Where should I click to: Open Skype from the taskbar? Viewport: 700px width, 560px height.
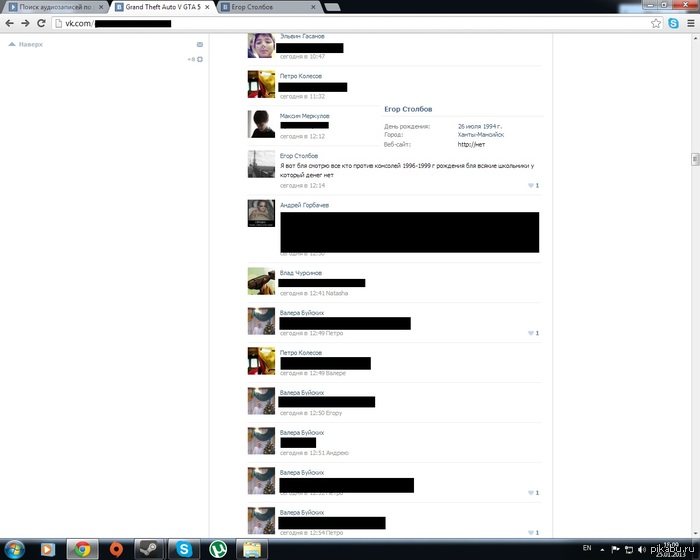coord(184,548)
